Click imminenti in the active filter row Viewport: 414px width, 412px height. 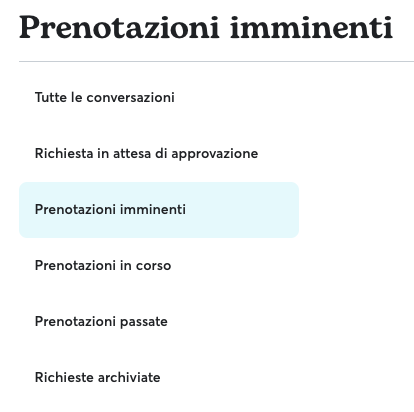point(153,210)
